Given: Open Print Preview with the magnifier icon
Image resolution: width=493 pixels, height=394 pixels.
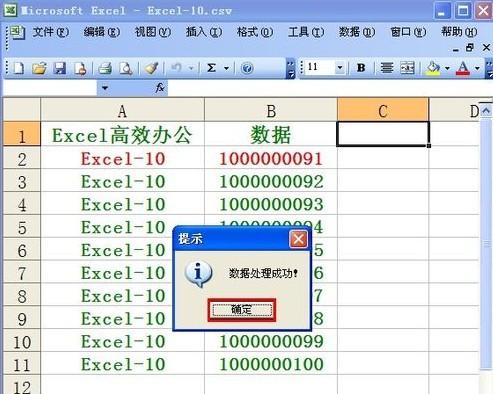Looking at the screenshot, I should point(126,68).
